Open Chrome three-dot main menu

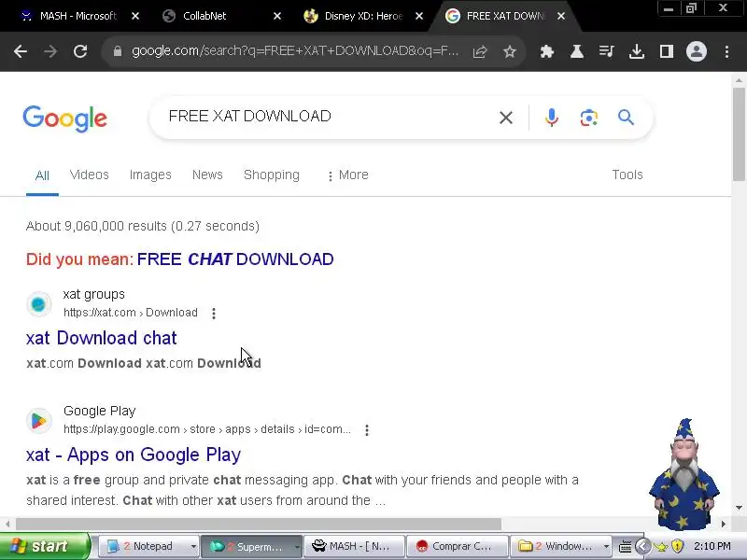click(726, 51)
